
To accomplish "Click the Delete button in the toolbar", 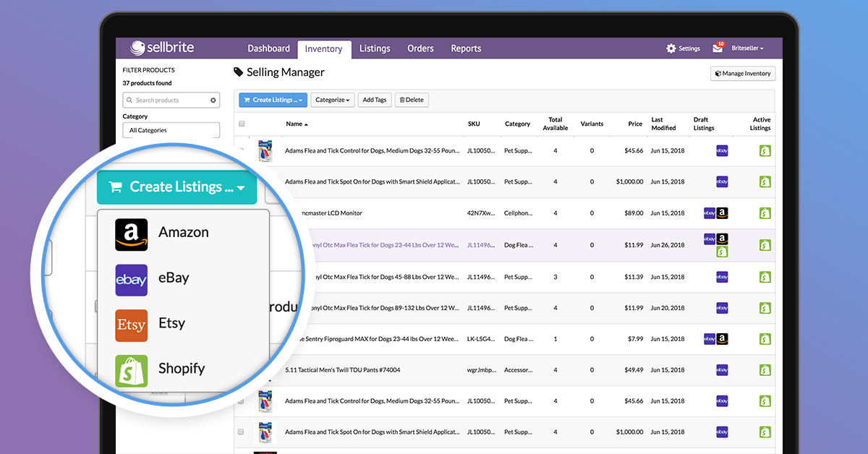I will click(x=412, y=100).
